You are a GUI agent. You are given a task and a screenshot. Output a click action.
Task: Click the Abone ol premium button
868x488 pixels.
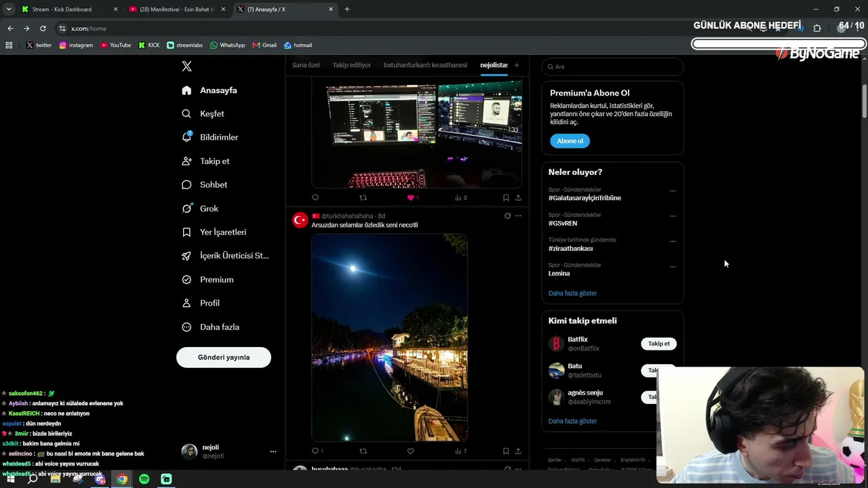point(570,141)
